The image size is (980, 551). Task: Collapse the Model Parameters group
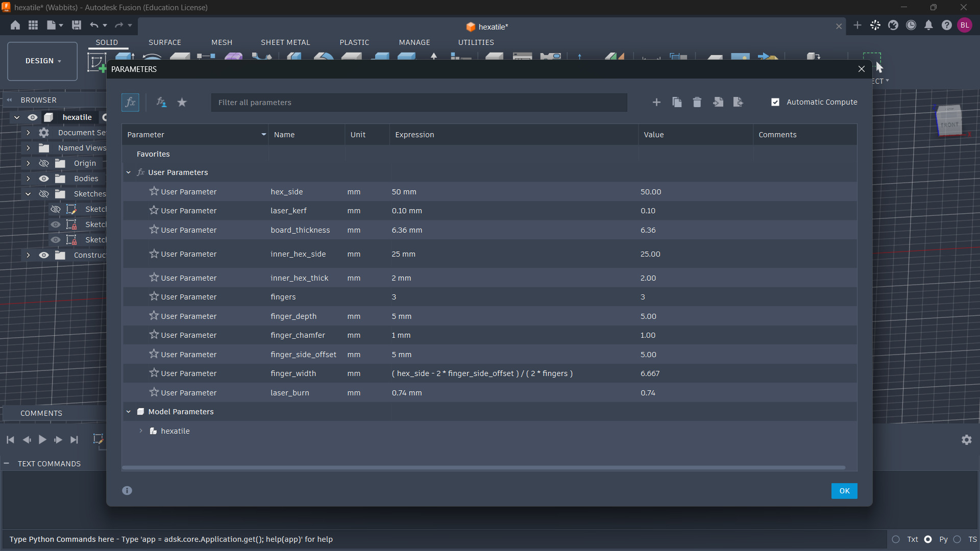pyautogui.click(x=129, y=412)
